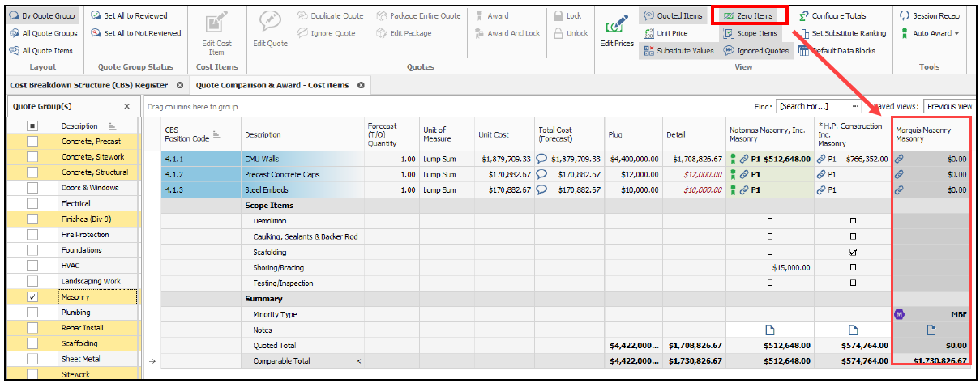Screen dimensions: 980x383
Task: Open the Configure Totals tool
Action: 835,15
